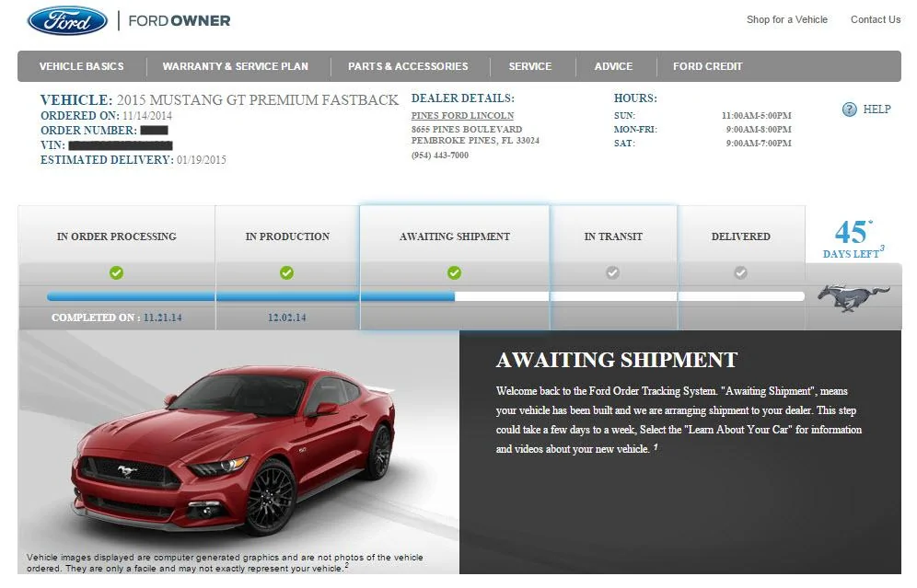Click gray checkmark under In Transit
917x588 pixels.
612,273
